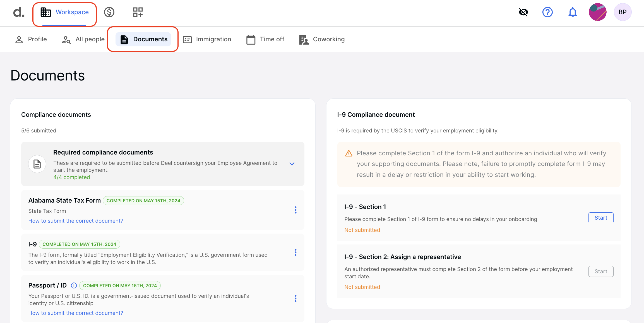Expand Required compliance documents chevron
The image size is (644, 323).
pos(292,164)
